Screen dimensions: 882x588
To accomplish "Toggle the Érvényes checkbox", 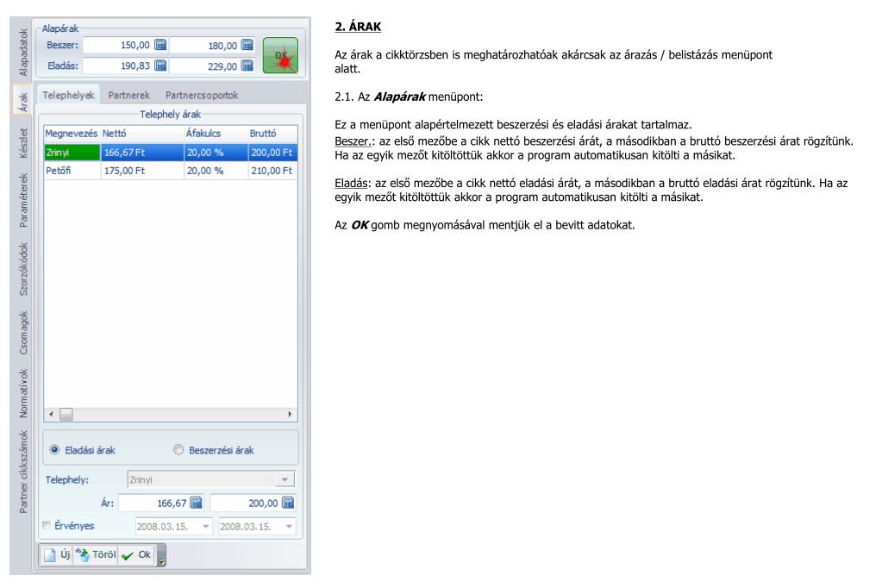I will (47, 526).
